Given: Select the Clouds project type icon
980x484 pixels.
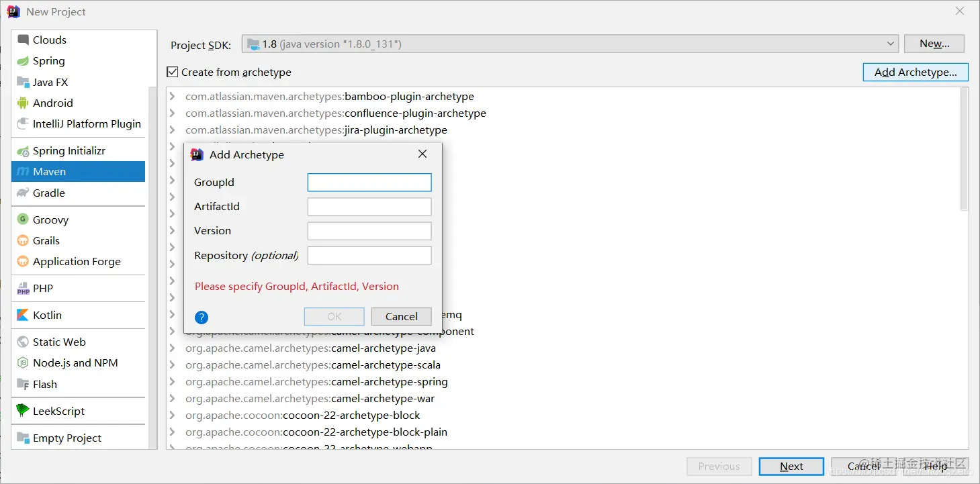Looking at the screenshot, I should pos(23,40).
